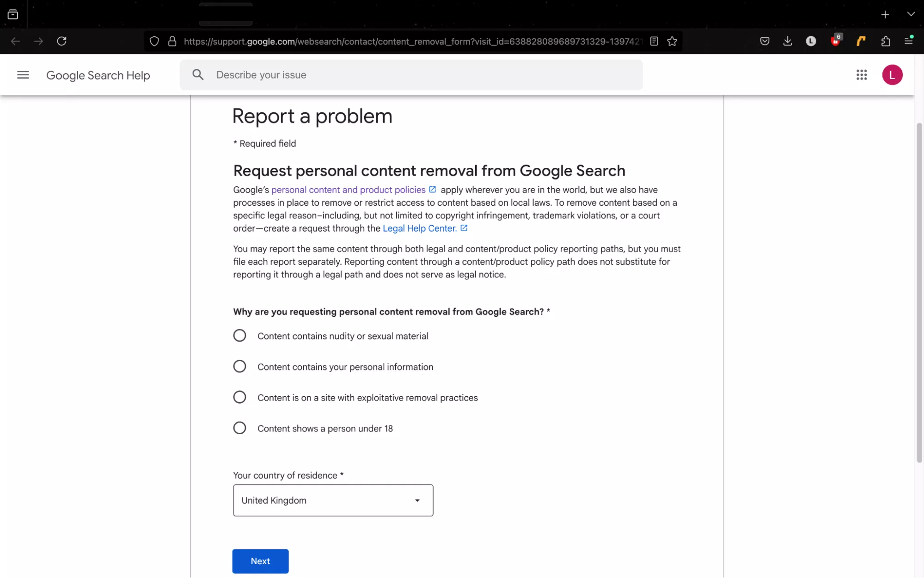Open the Firefox application menu
This screenshot has height=578, width=924.
coord(908,41)
